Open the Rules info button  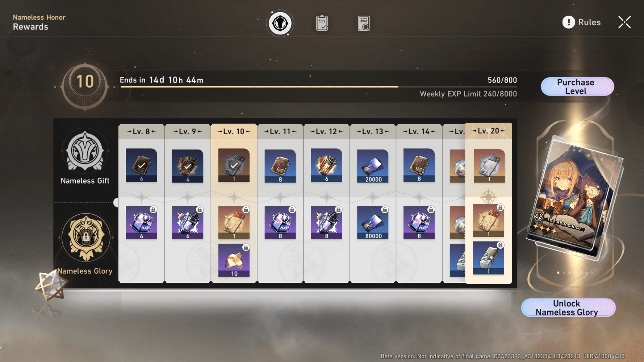(x=582, y=22)
